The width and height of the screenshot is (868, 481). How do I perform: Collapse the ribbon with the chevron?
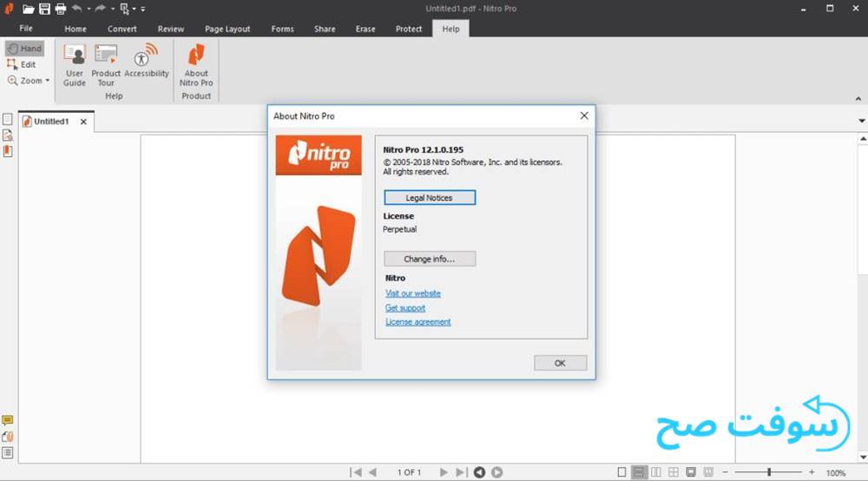point(858,98)
